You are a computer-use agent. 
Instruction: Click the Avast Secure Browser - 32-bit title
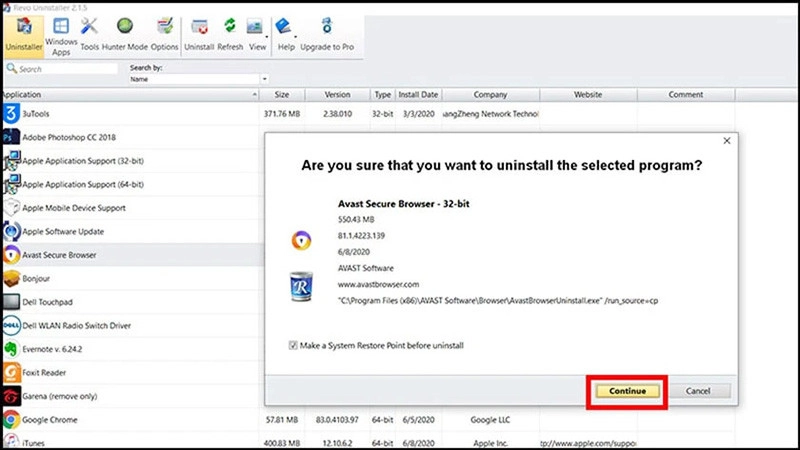pyautogui.click(x=404, y=204)
